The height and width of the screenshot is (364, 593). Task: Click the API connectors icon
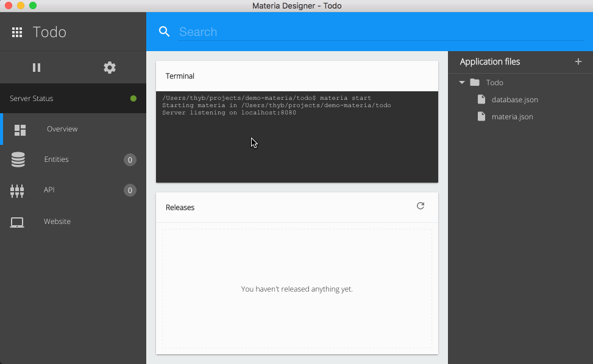point(17,191)
